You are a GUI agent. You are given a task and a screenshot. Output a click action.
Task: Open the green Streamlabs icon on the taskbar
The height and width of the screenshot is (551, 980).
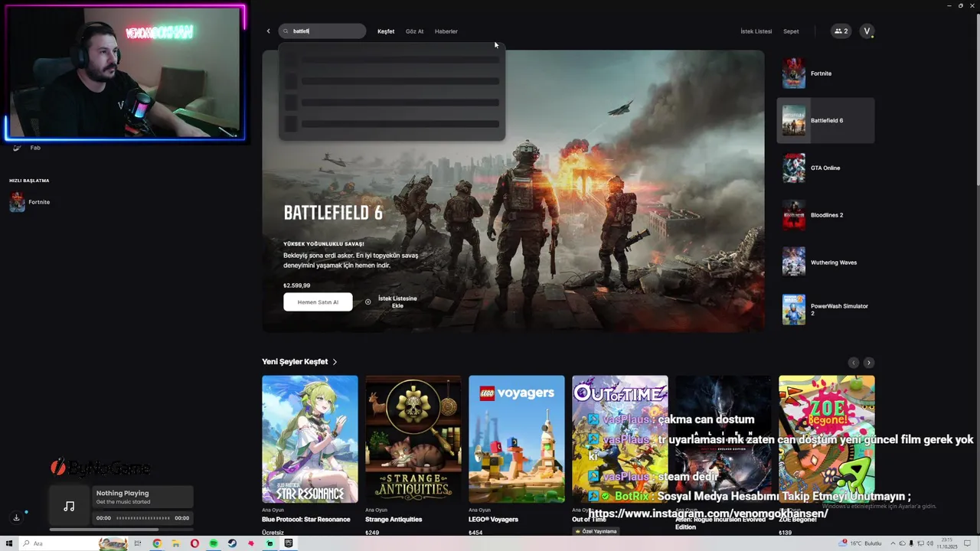[269, 543]
